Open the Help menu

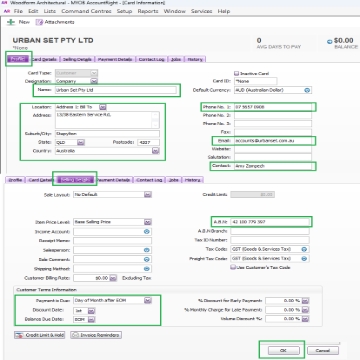224,11
